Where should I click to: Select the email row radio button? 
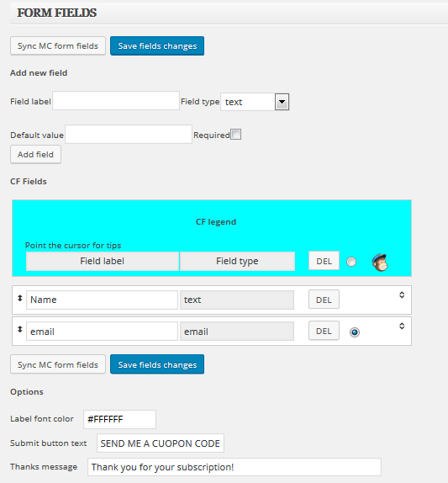[x=355, y=332]
